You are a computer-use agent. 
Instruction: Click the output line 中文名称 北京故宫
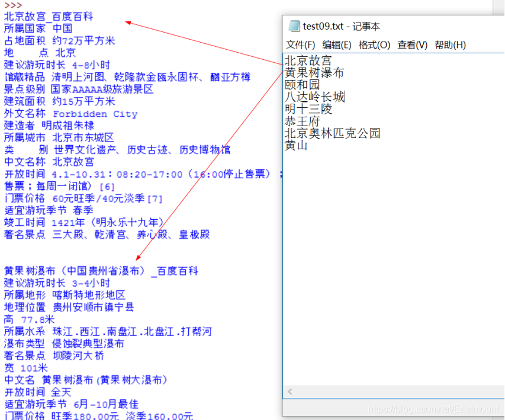tap(49, 162)
